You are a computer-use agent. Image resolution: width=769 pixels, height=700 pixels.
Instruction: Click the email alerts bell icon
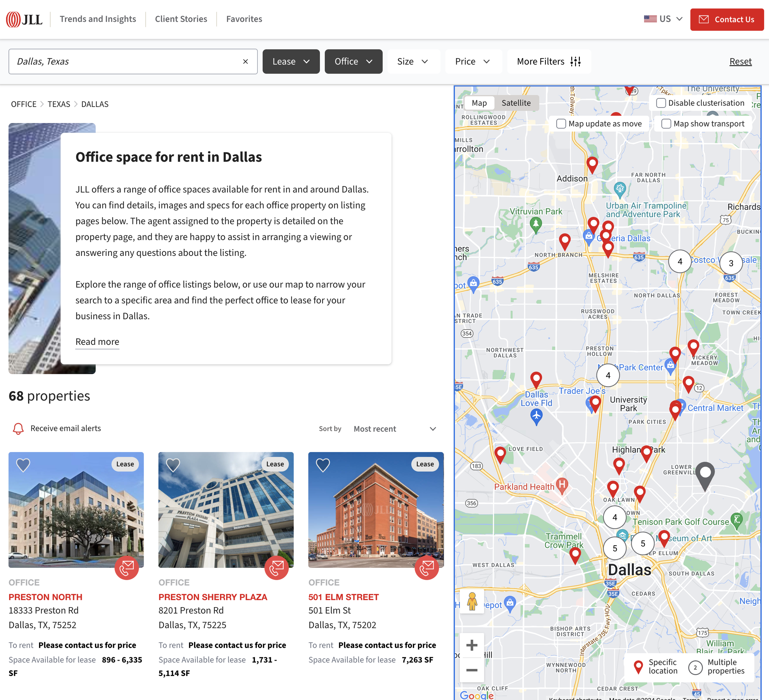18,428
